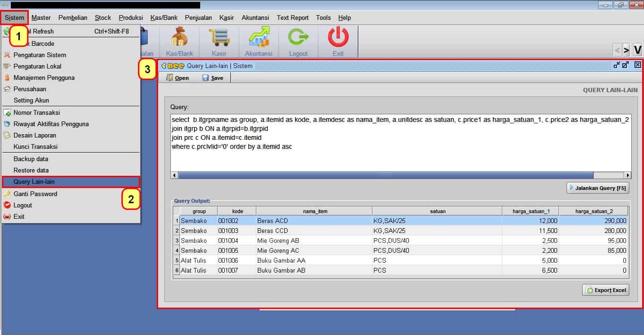Click inside the Query text area
This screenshot has width=644, height=335.
coord(400,143)
